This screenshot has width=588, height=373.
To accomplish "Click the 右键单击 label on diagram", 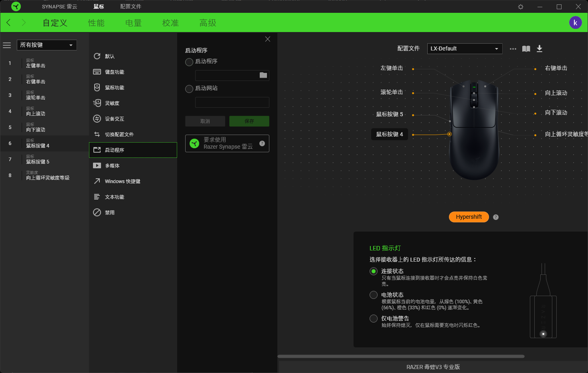I will point(556,68).
